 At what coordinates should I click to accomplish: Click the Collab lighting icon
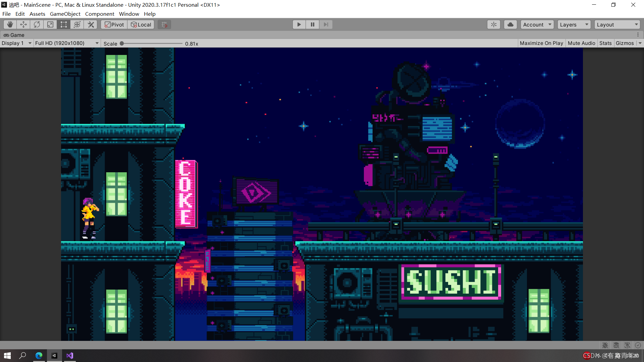point(494,24)
